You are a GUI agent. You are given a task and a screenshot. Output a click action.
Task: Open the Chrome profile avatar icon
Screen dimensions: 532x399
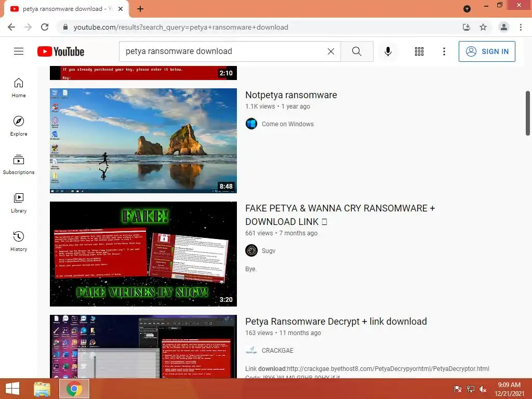[504, 27]
